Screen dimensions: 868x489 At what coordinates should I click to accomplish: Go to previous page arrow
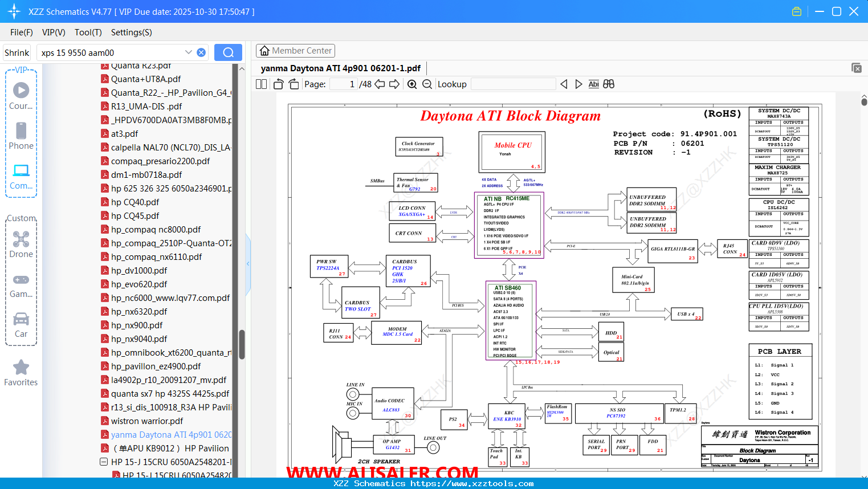[x=380, y=84]
